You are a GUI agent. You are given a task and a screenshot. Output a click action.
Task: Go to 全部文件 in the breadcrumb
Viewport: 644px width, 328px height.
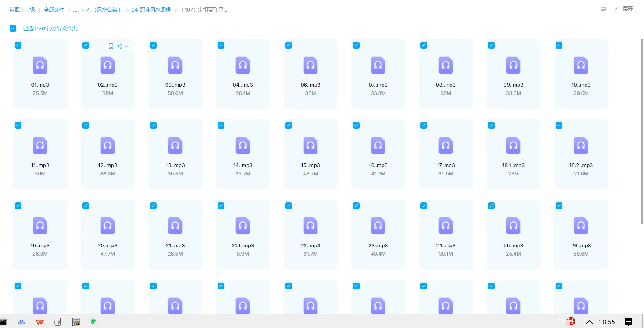point(54,10)
